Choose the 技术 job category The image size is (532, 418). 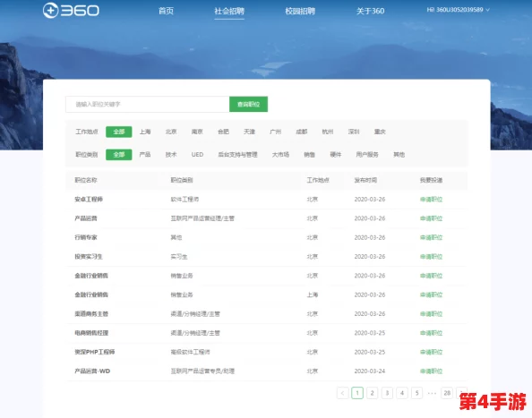coord(171,155)
